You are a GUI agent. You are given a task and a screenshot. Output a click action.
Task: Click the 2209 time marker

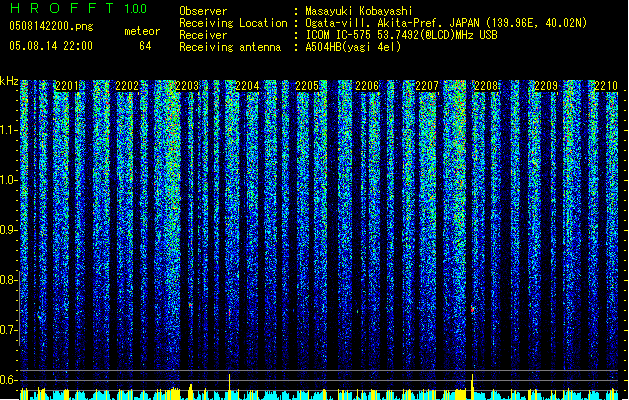pos(546,86)
